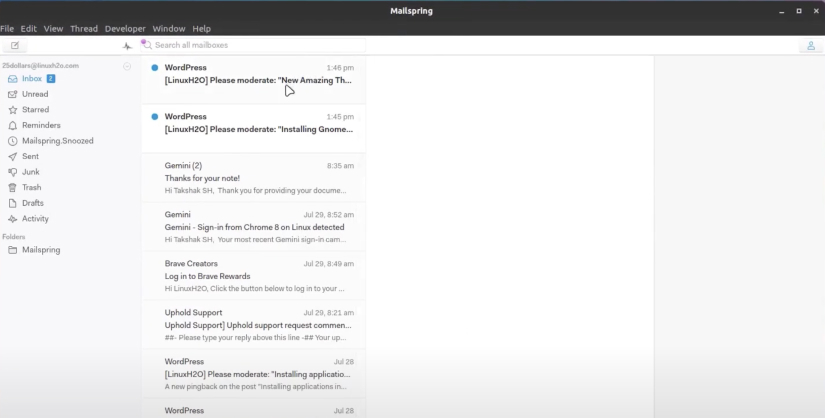825x418 pixels.
Task: Select the Reminders label
Action: 41,125
